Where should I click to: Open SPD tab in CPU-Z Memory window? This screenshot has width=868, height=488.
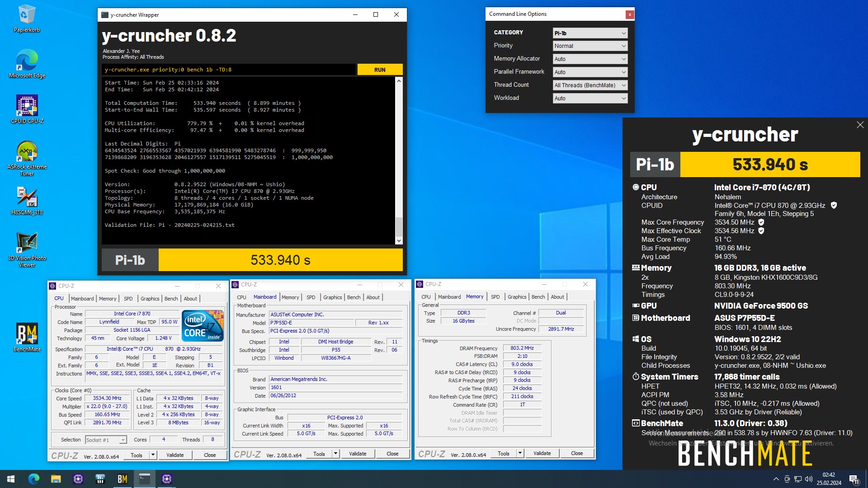click(495, 297)
